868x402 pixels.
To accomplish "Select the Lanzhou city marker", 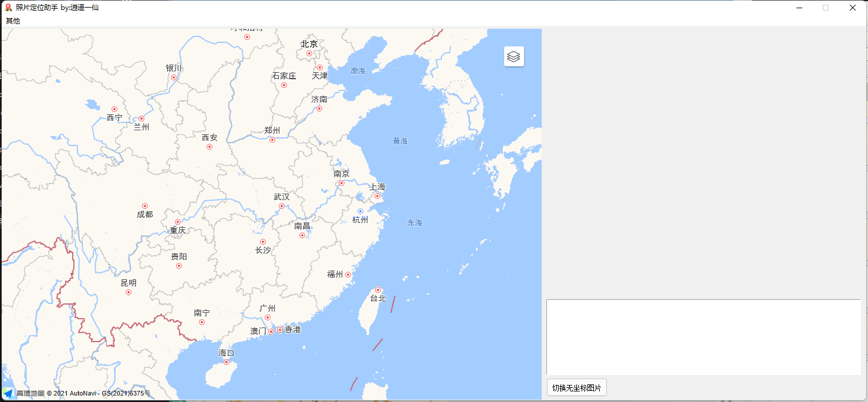I will pyautogui.click(x=140, y=118).
